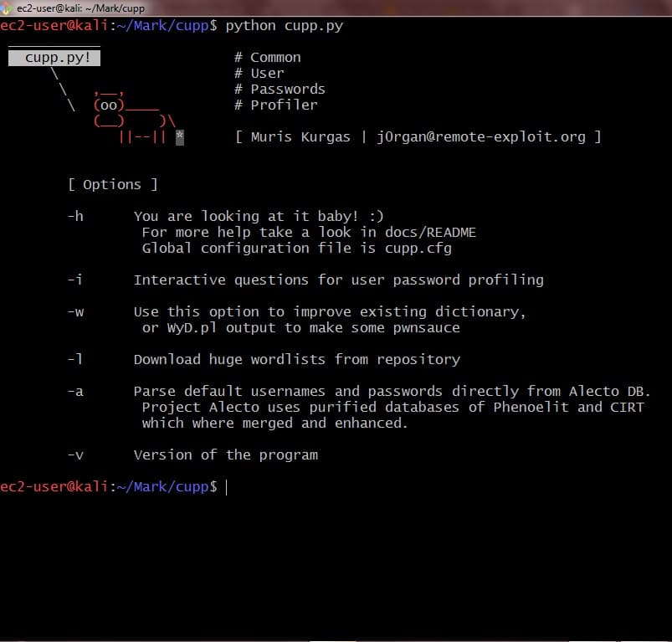
Task: Click the '-v' option flag
Action: [x=75, y=455]
